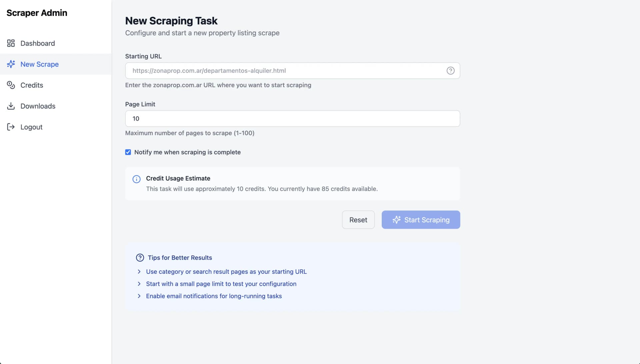Click the Start Scraping button
The width and height of the screenshot is (640, 364).
[x=421, y=219]
